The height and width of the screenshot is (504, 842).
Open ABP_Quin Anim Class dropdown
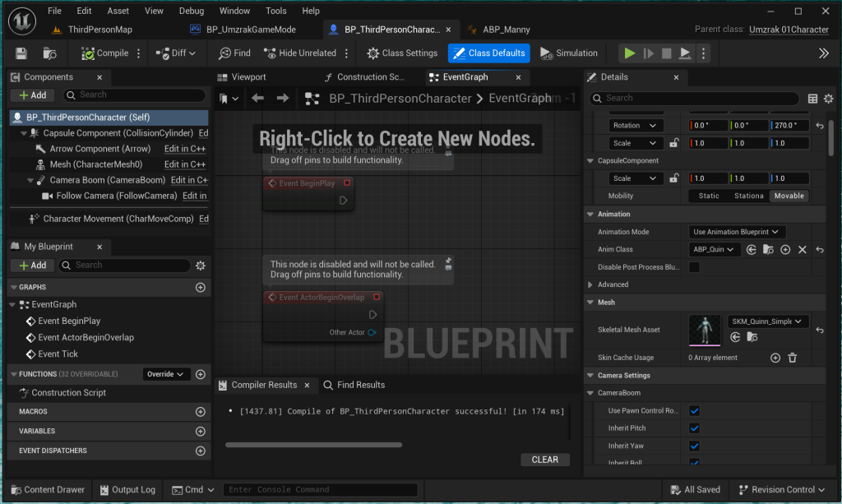[715, 250]
